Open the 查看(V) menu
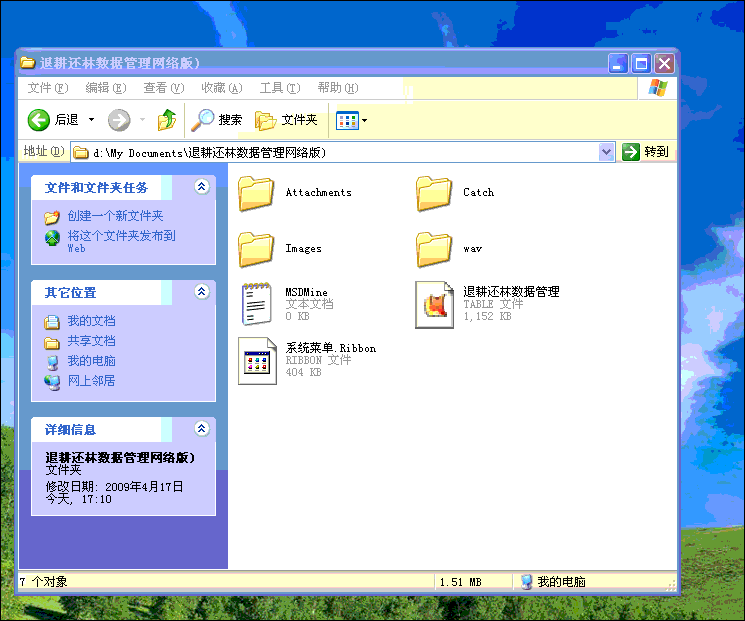Viewport: 745px width, 621px height. coord(163,88)
